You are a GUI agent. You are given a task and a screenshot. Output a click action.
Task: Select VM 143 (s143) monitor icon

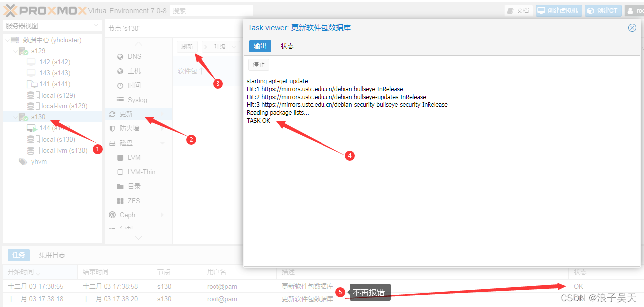pyautogui.click(x=31, y=73)
